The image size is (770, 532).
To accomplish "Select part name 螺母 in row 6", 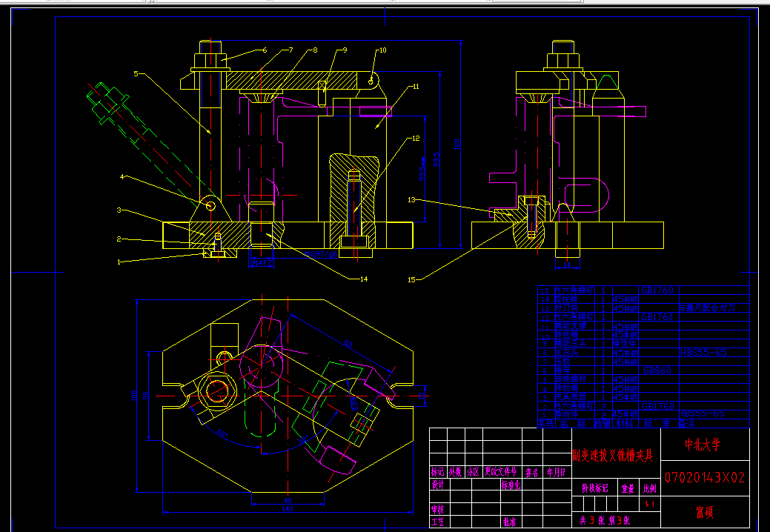I will (x=562, y=370).
